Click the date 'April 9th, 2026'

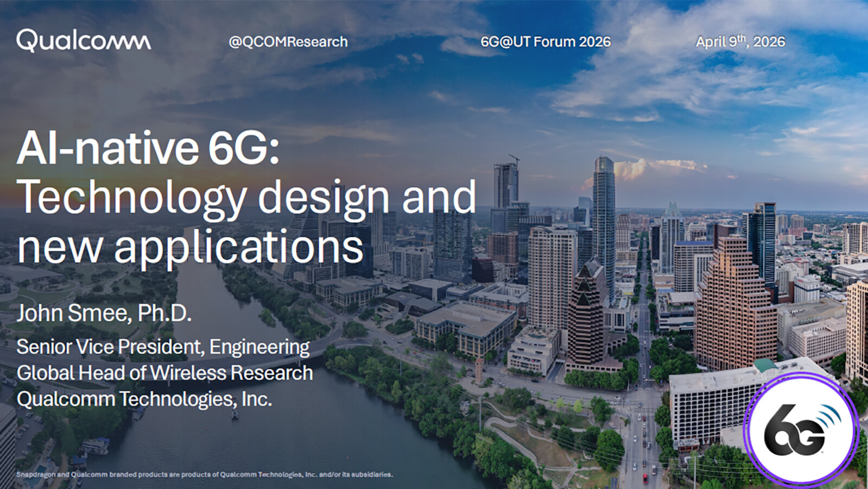(740, 41)
